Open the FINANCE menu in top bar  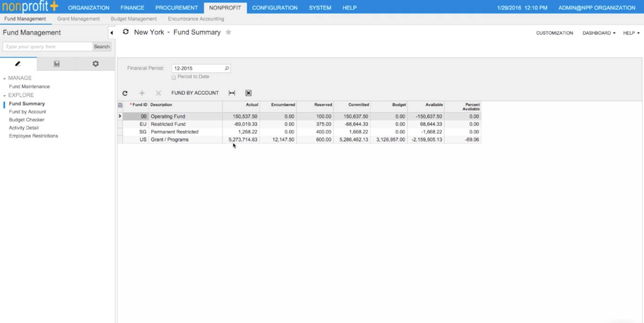point(132,8)
